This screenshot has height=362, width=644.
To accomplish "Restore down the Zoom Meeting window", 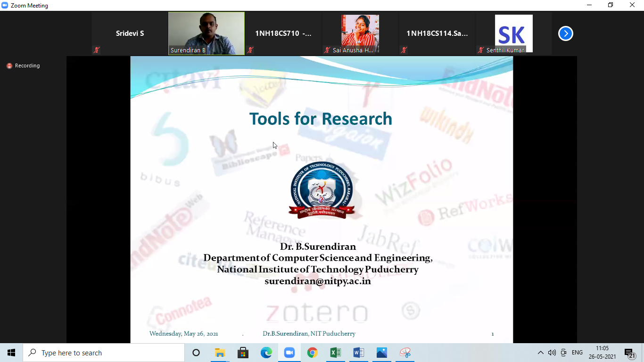I will pyautogui.click(x=611, y=5).
